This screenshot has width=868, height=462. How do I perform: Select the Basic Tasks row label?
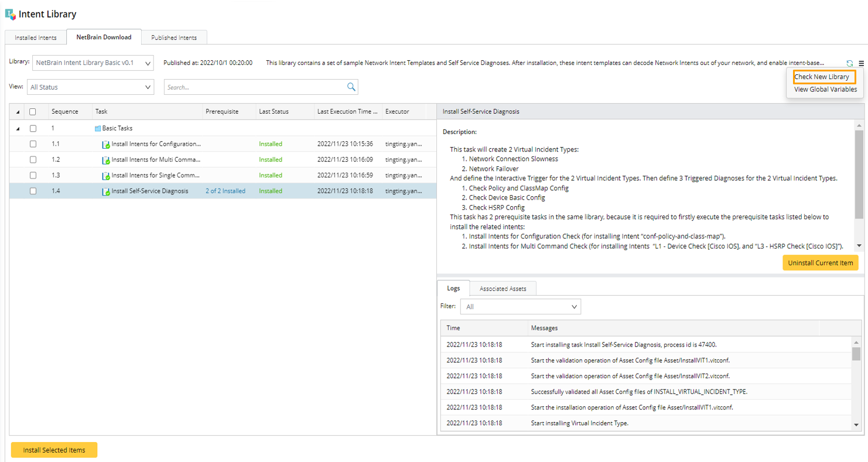117,128
